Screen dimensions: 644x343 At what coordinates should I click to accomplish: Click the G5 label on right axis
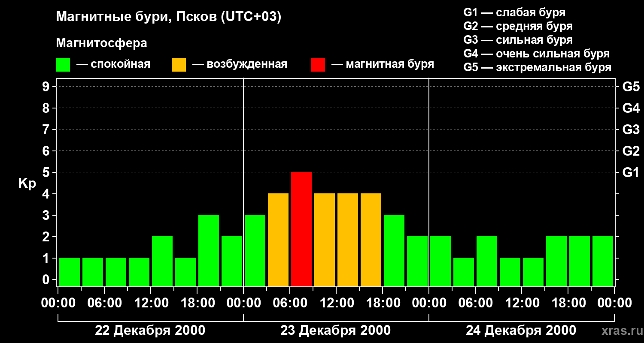[x=631, y=87]
